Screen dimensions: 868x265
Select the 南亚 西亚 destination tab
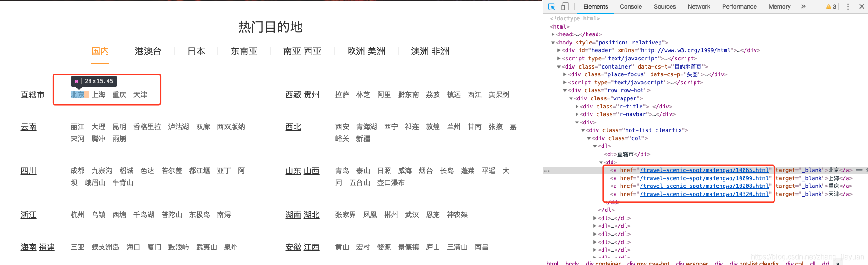302,51
